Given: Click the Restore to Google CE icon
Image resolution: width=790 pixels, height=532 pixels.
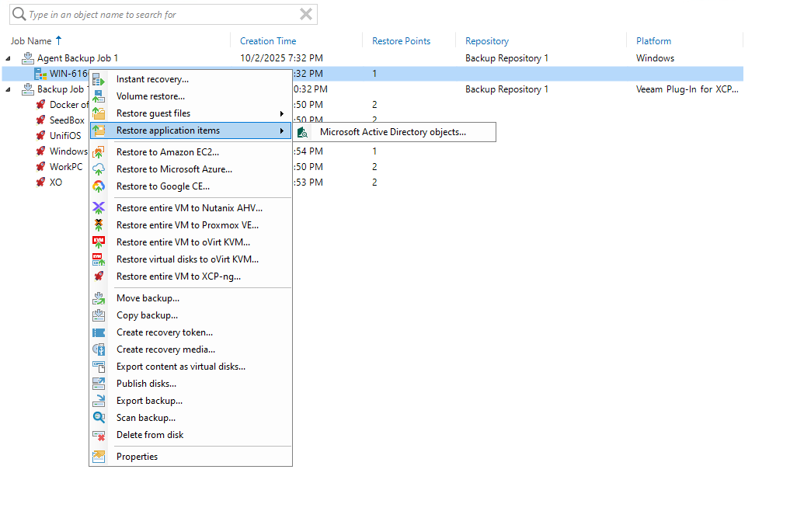Looking at the screenshot, I should (x=99, y=186).
